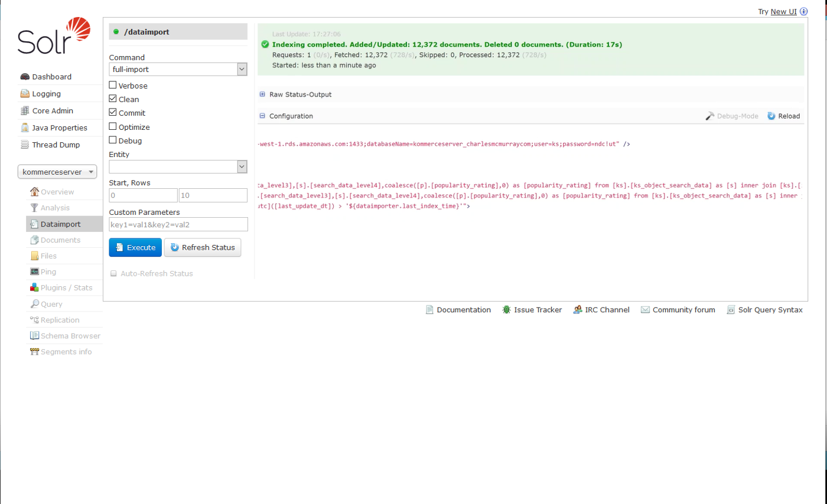This screenshot has width=827, height=504.
Task: Open the Command full-import dropdown
Action: (178, 69)
